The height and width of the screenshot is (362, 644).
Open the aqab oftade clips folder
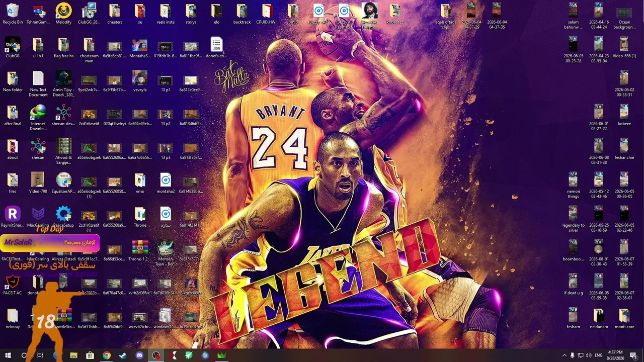tap(446, 16)
